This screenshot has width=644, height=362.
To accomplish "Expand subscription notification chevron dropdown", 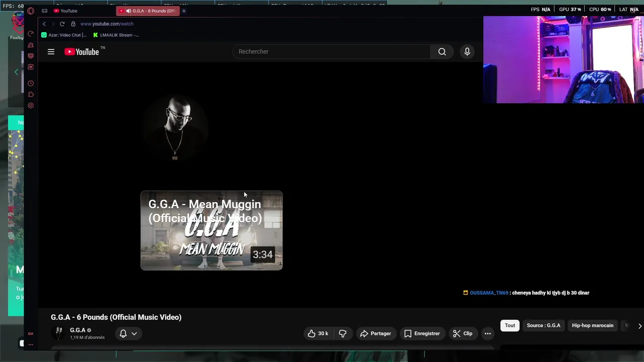I will [x=134, y=333].
